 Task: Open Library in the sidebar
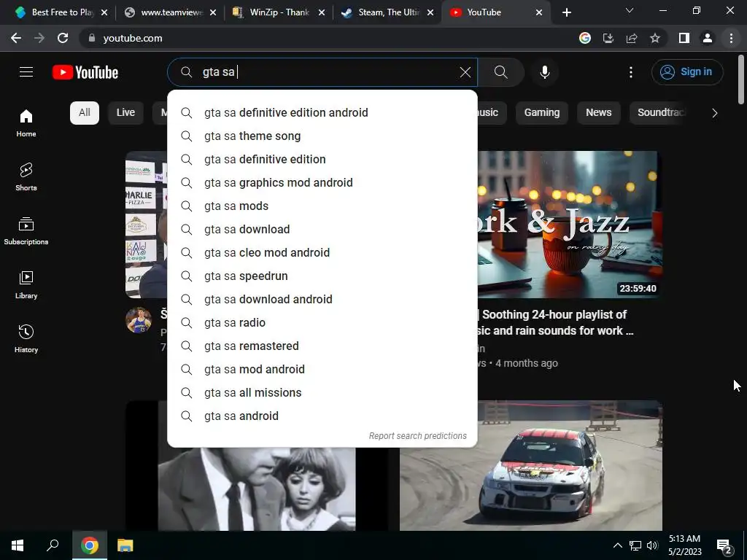[x=26, y=284]
